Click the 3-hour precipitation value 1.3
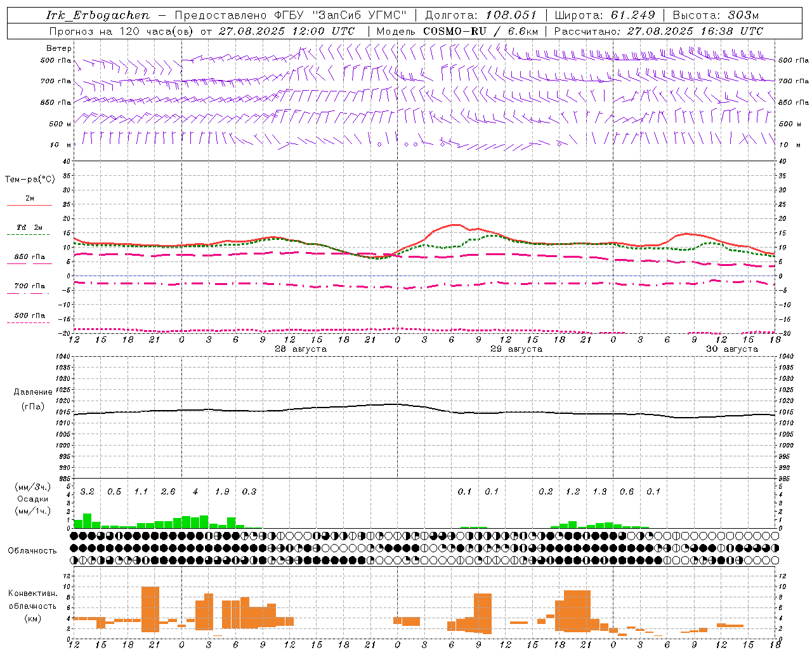812x650 pixels. [x=599, y=491]
